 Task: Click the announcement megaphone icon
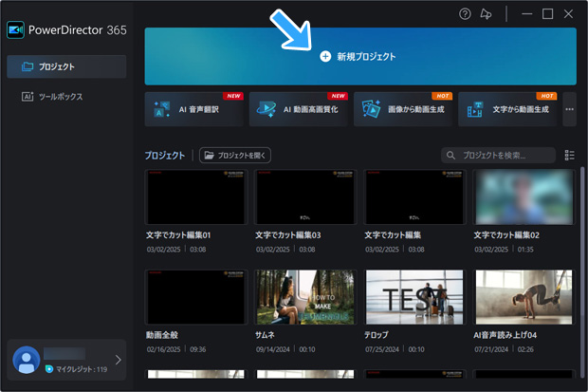pyautogui.click(x=486, y=14)
